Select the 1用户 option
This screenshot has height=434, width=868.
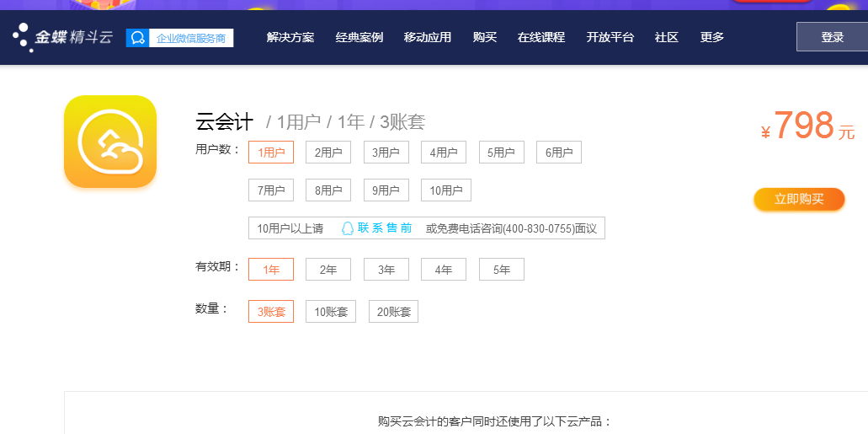(x=271, y=153)
